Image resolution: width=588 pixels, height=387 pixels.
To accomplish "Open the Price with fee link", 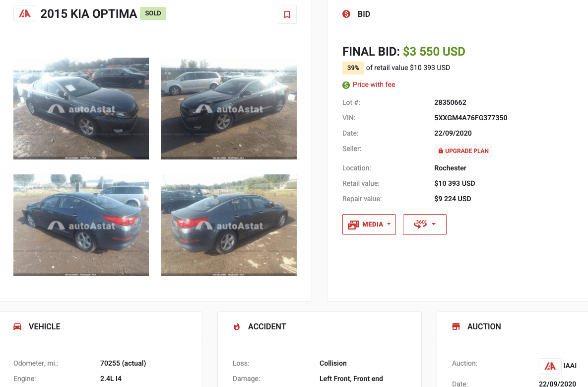I will coord(374,84).
